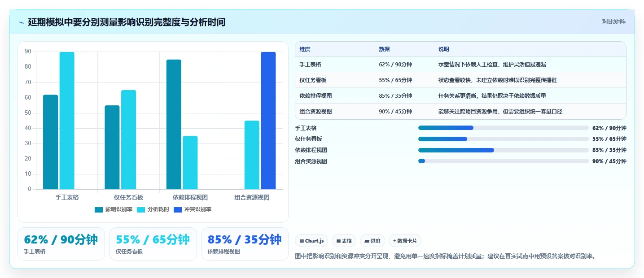Click the 依赖排程视图 progress bar

(x=504, y=150)
